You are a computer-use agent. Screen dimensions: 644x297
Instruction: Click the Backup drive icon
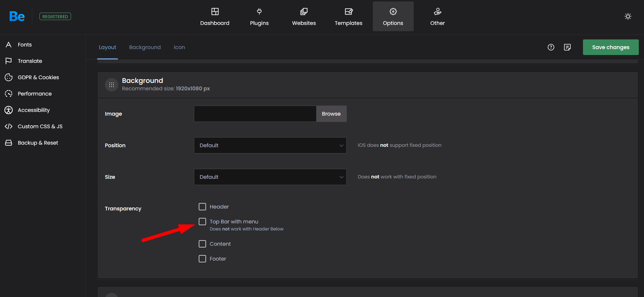point(9,143)
